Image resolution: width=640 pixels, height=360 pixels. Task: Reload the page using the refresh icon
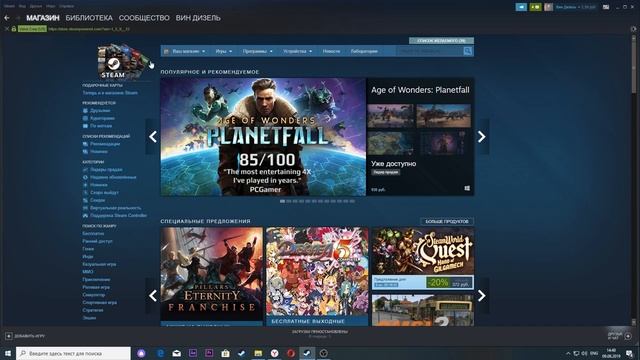(633, 29)
